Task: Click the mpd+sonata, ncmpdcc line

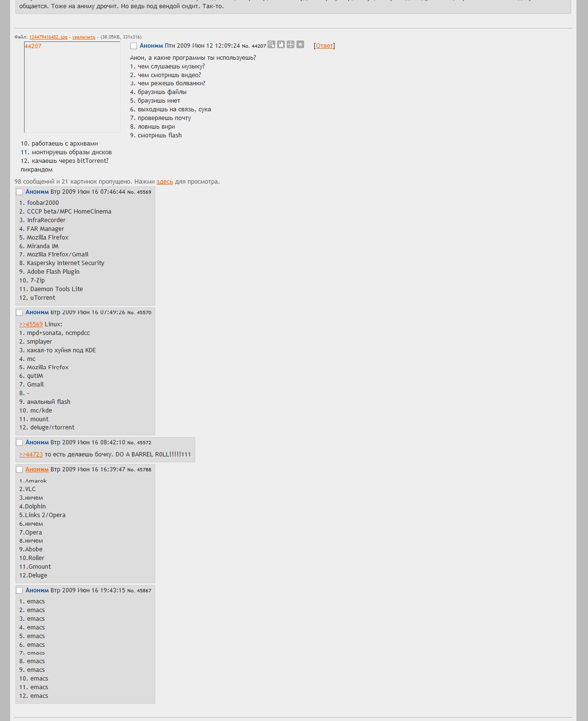Action: 54,333
